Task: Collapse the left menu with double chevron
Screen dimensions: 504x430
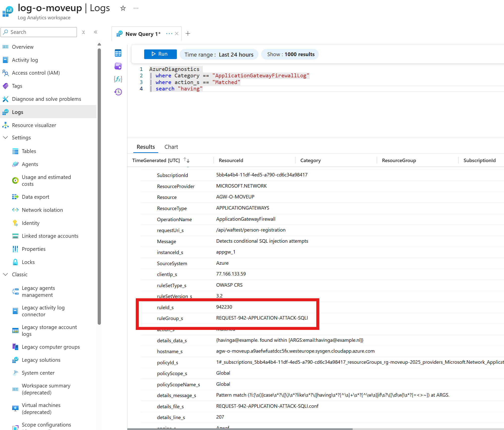Action: point(96,32)
